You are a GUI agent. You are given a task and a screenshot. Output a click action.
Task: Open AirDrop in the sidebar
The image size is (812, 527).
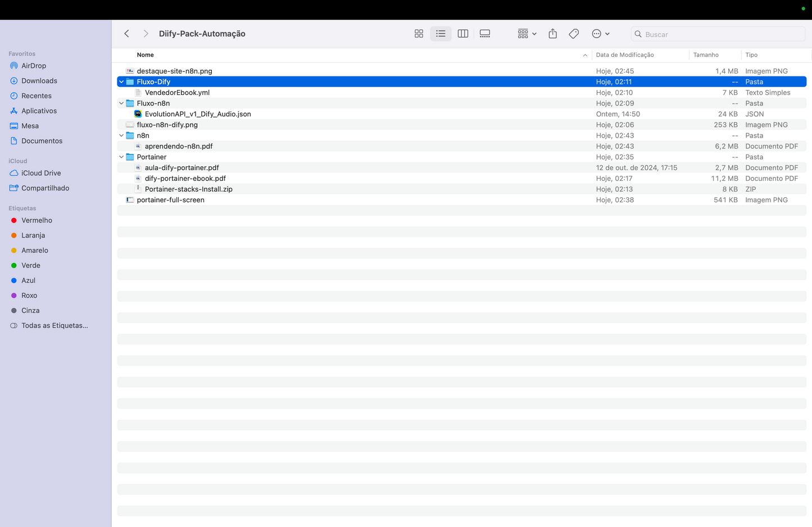tap(34, 66)
